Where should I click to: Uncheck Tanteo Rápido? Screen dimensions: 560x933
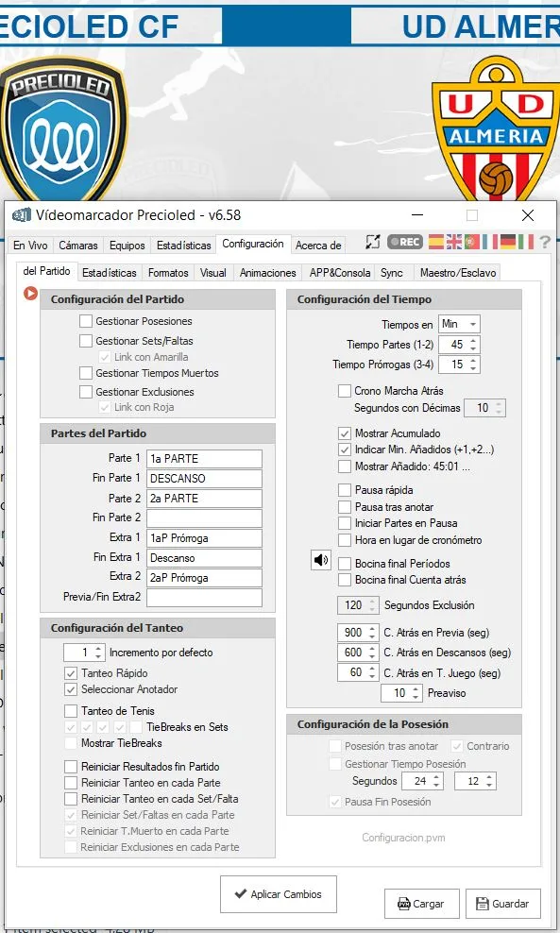71,673
